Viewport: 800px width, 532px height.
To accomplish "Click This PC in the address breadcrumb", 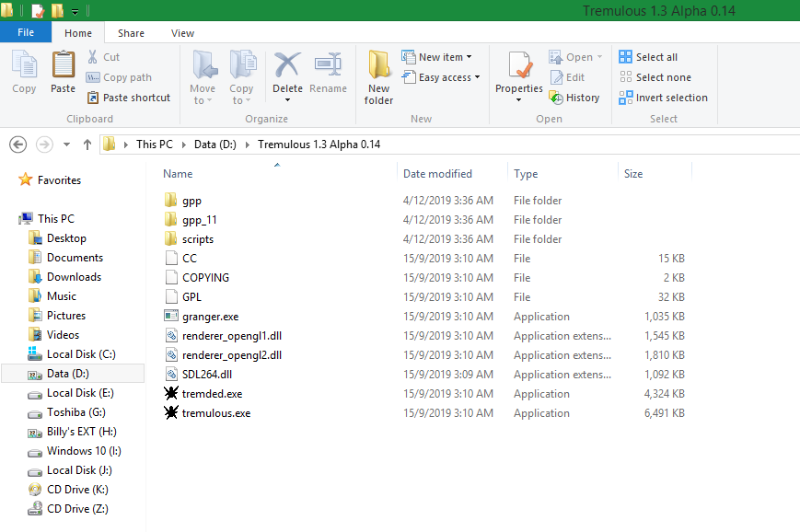I will (154, 145).
